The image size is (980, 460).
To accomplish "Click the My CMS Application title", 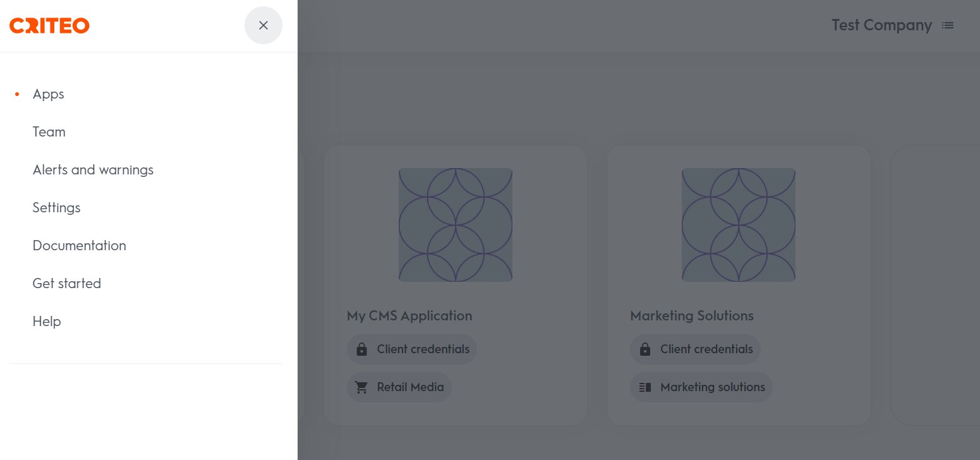I will (x=409, y=316).
